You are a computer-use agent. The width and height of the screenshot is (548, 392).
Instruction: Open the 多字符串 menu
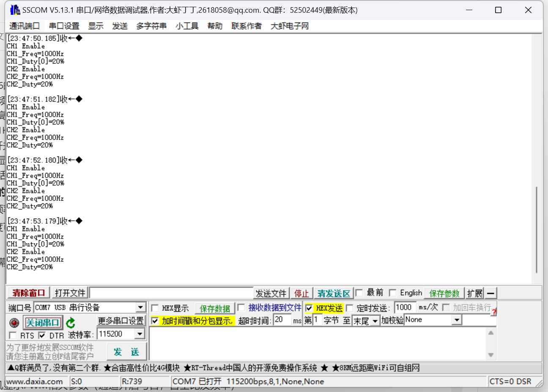(151, 25)
